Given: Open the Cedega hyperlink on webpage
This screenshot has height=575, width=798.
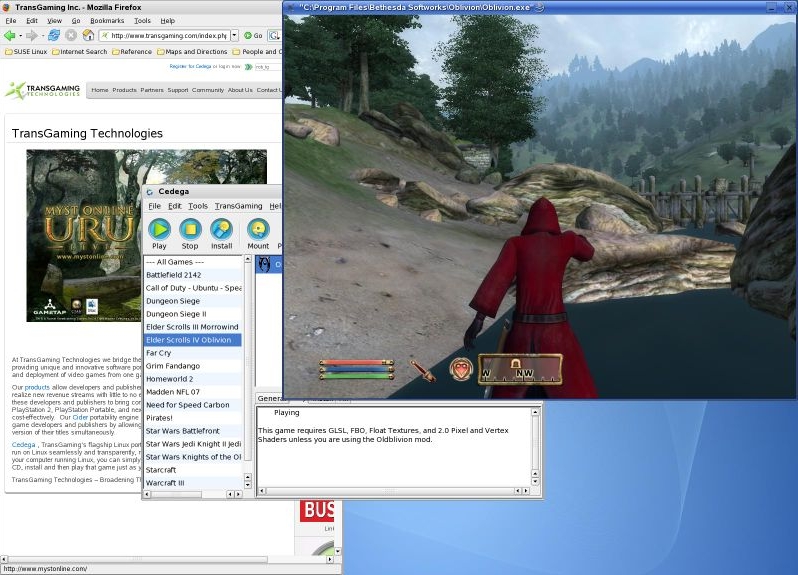Looking at the screenshot, I should coord(23,445).
